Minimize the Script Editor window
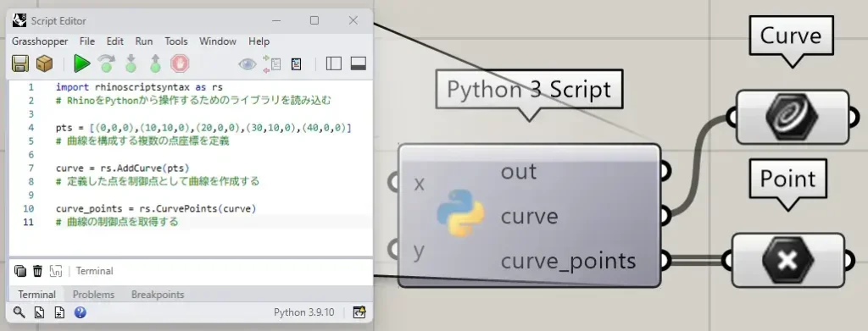 [x=276, y=20]
